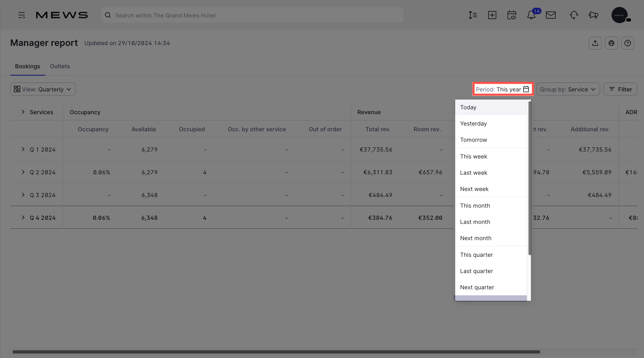Open the hamburger navigation menu
The width and height of the screenshot is (644, 358).
pyautogui.click(x=22, y=15)
